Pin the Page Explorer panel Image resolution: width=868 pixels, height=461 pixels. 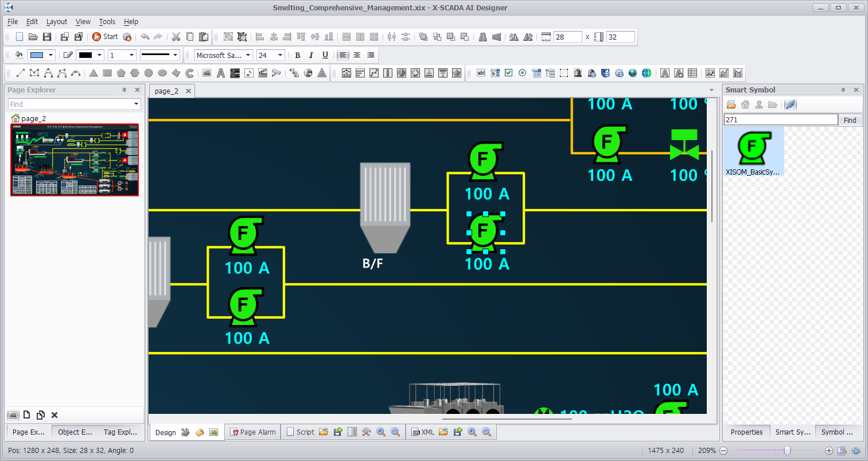pos(124,90)
